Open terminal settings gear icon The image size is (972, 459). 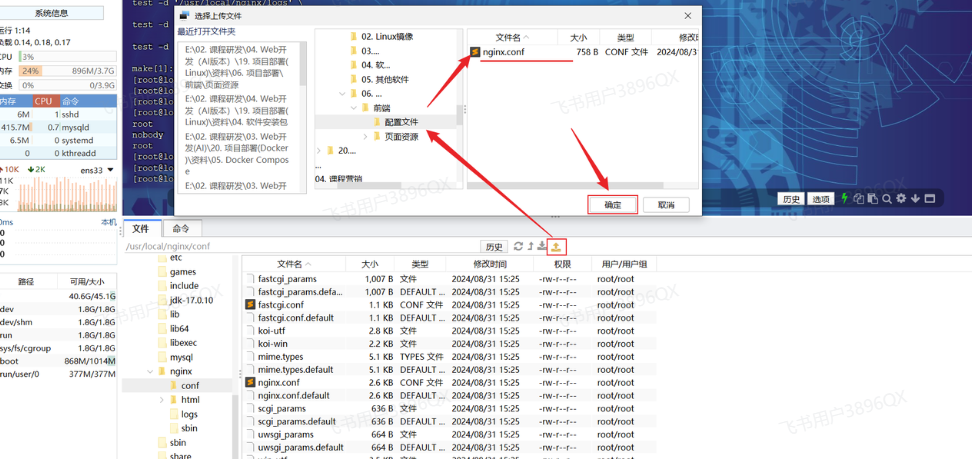point(901,198)
